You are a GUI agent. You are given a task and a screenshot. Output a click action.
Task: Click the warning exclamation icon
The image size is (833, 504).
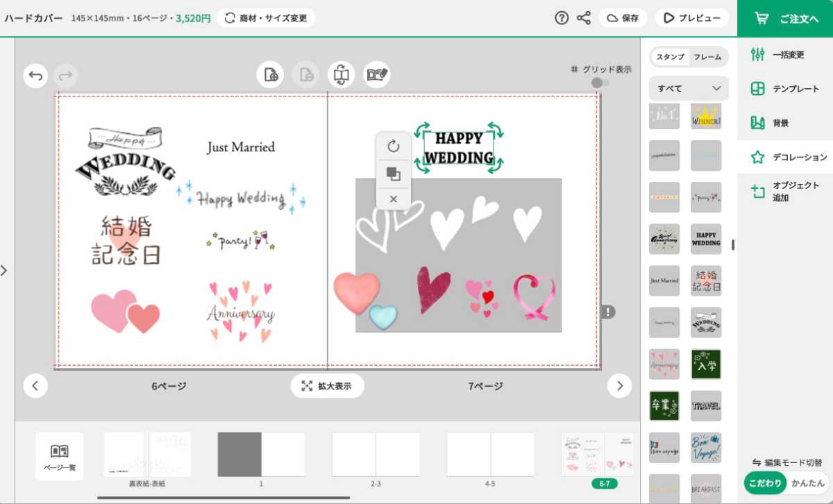609,312
